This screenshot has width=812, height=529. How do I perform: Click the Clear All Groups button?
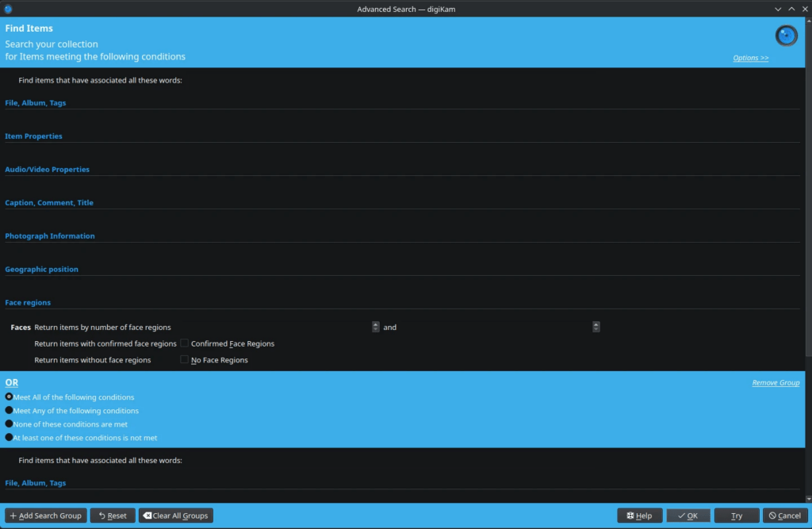(175, 516)
